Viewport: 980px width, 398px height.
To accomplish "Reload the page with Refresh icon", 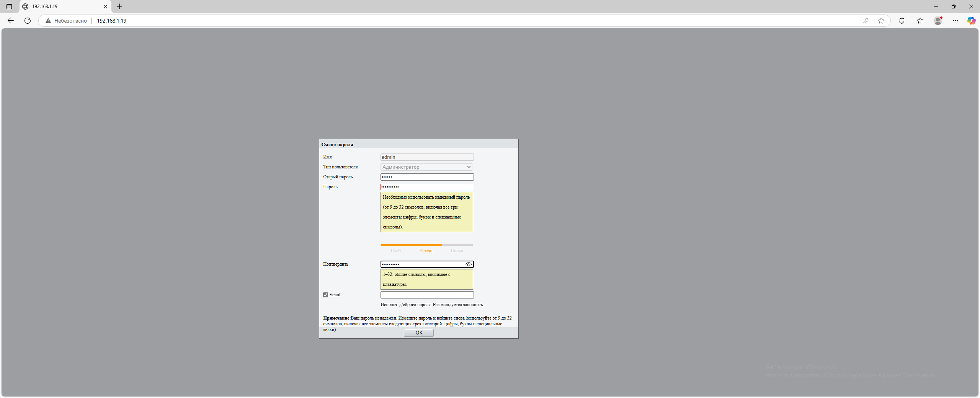I will click(28, 21).
